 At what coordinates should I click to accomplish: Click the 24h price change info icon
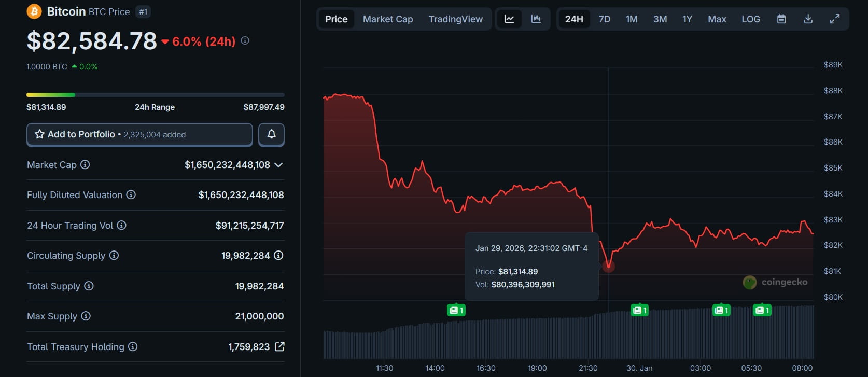tap(245, 40)
